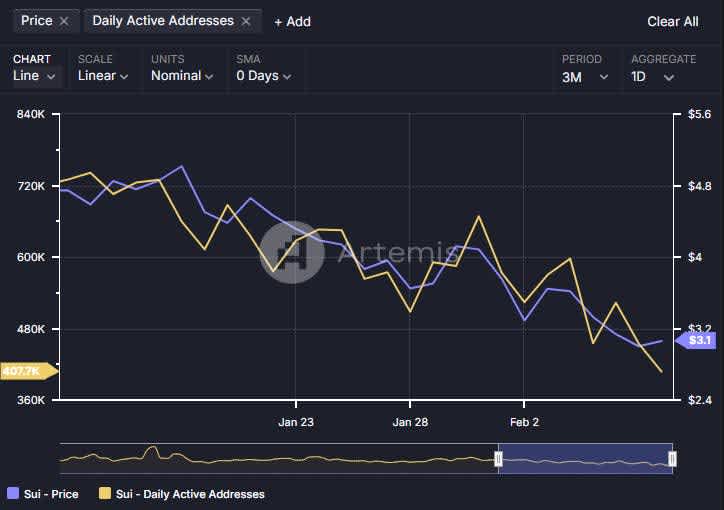Click the SCALE option heading
The height and width of the screenshot is (510, 724).
pos(95,59)
